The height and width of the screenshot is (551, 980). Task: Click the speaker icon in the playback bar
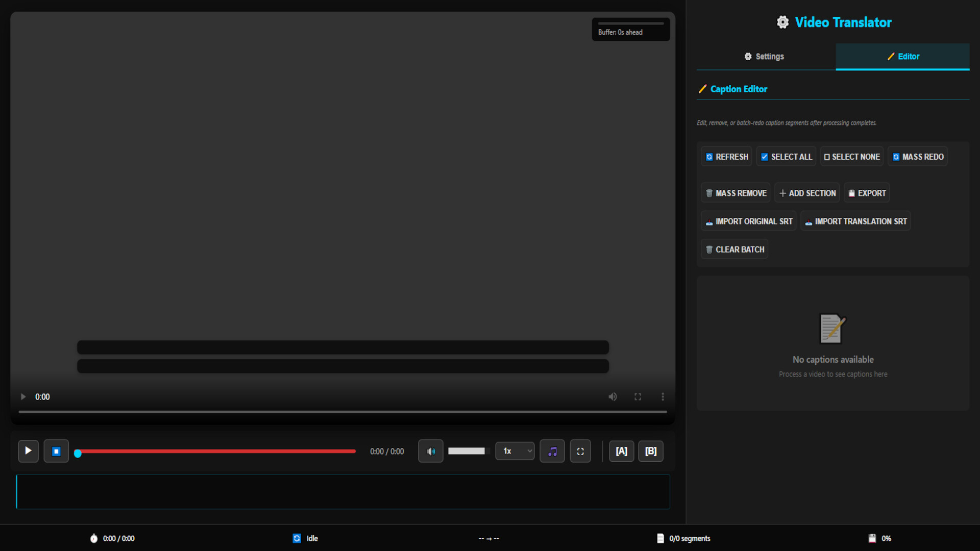(430, 451)
